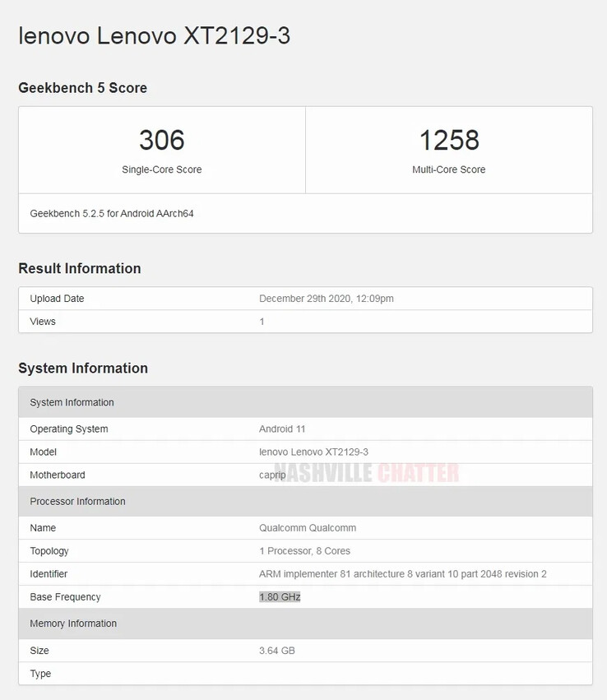Select the 'Android 11' value
This screenshot has width=607, height=700.
pyautogui.click(x=282, y=429)
